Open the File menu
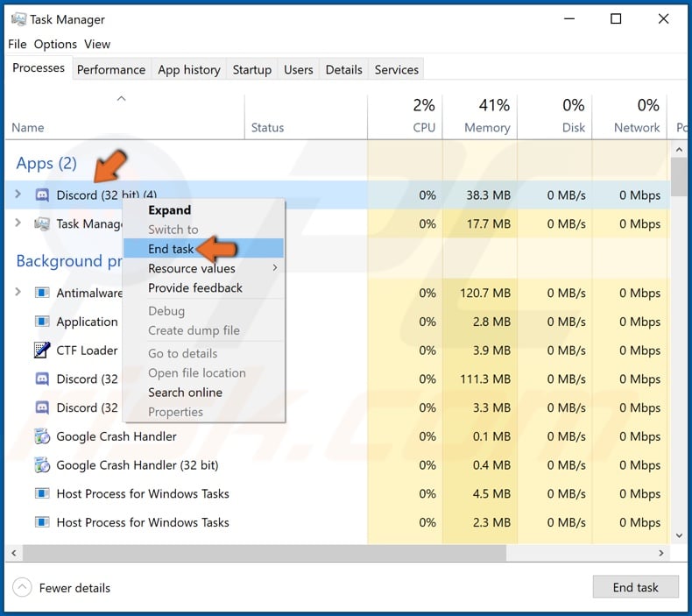The height and width of the screenshot is (616, 692). click(x=18, y=44)
